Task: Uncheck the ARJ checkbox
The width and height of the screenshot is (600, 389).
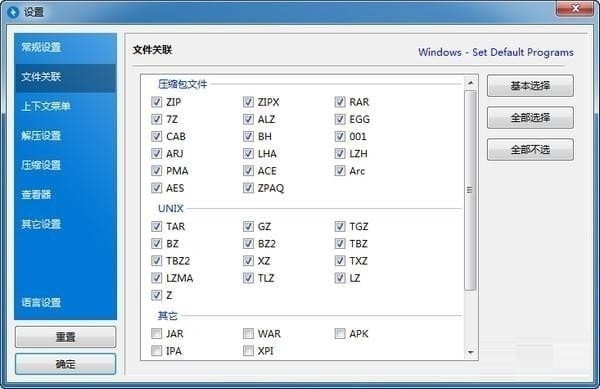Action: [157, 154]
